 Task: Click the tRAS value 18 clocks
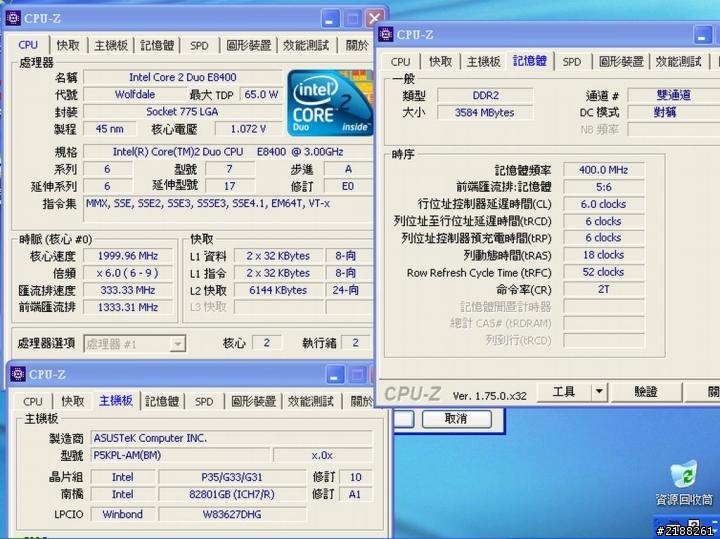[x=604, y=255]
